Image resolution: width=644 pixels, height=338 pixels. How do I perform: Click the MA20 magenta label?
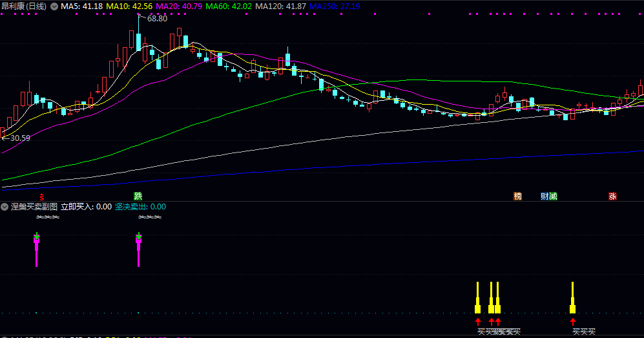point(179,6)
